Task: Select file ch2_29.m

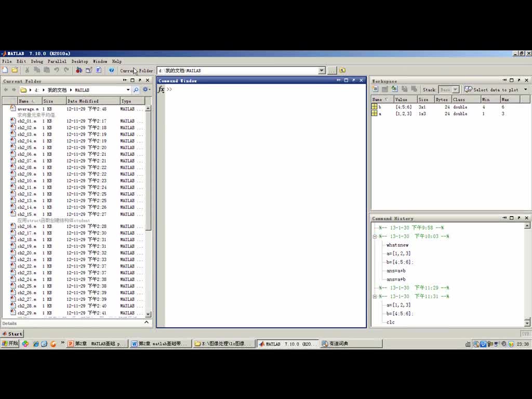Action: coord(27,313)
